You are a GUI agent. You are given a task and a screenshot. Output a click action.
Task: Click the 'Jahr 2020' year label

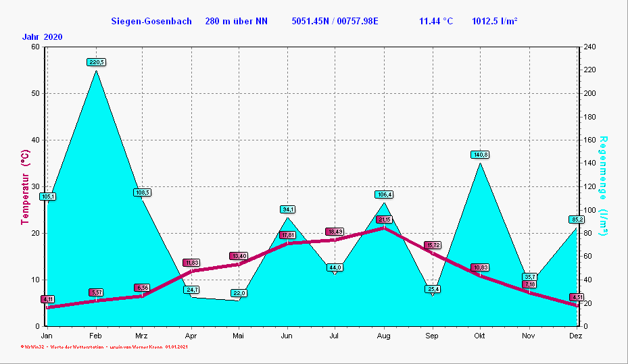click(42, 37)
